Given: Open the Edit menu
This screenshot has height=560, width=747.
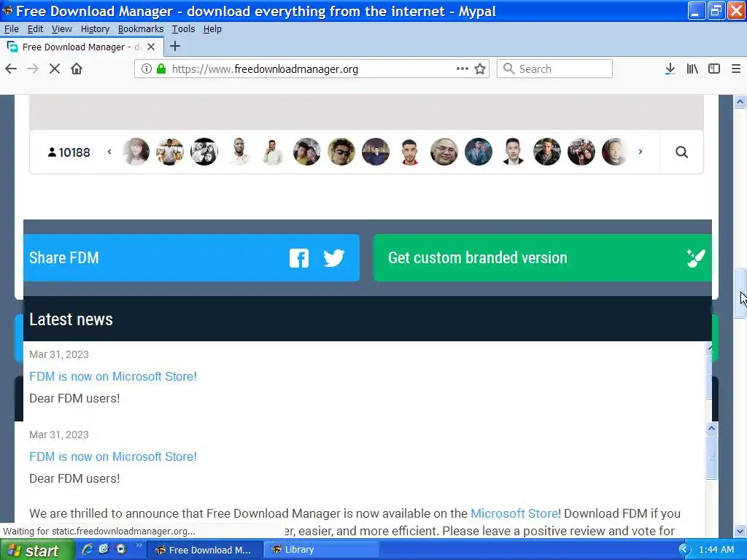Looking at the screenshot, I should [x=35, y=29].
